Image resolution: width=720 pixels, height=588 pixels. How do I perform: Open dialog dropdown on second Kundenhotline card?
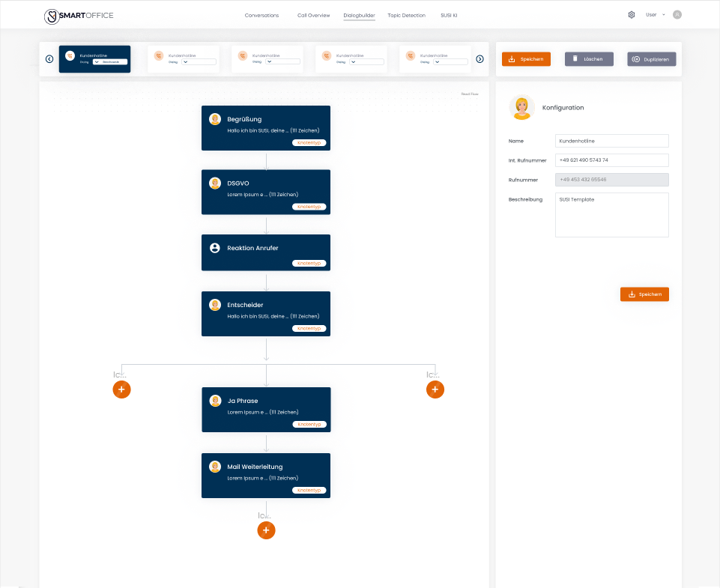point(199,62)
